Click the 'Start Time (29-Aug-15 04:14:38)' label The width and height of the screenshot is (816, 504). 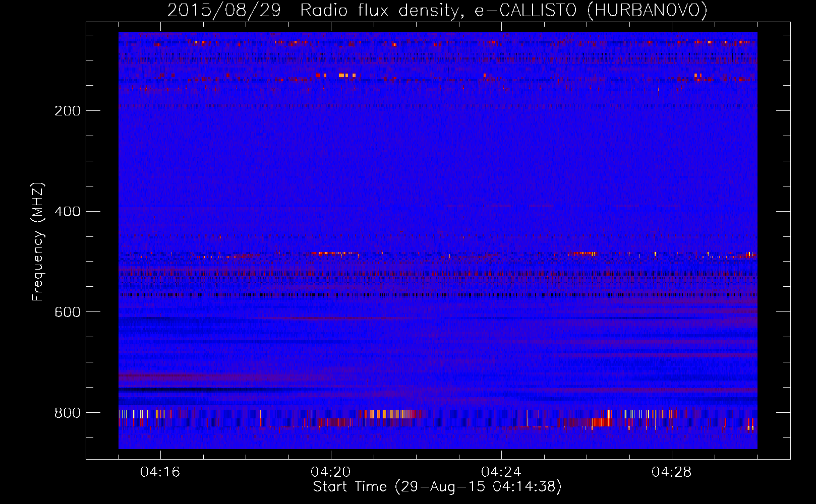point(437,487)
